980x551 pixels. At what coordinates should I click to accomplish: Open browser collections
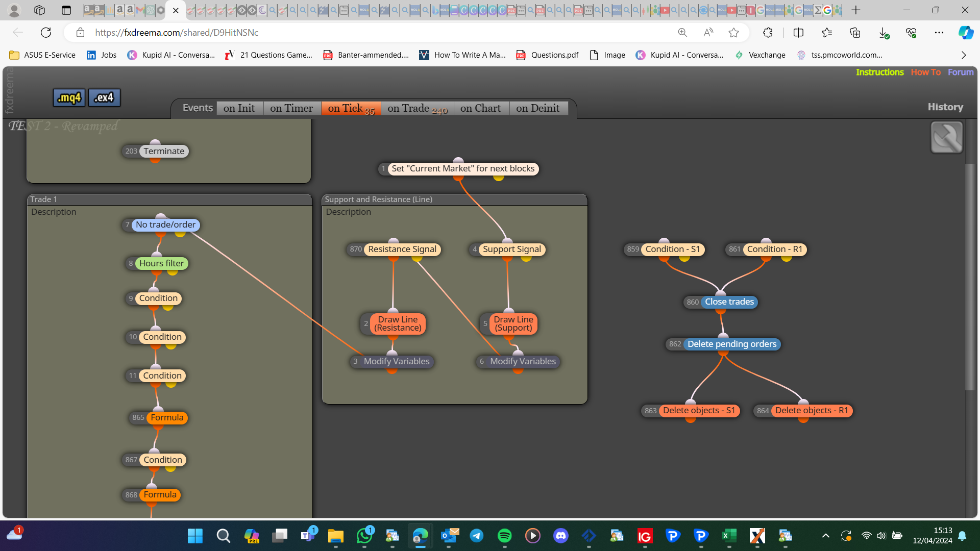855,33
